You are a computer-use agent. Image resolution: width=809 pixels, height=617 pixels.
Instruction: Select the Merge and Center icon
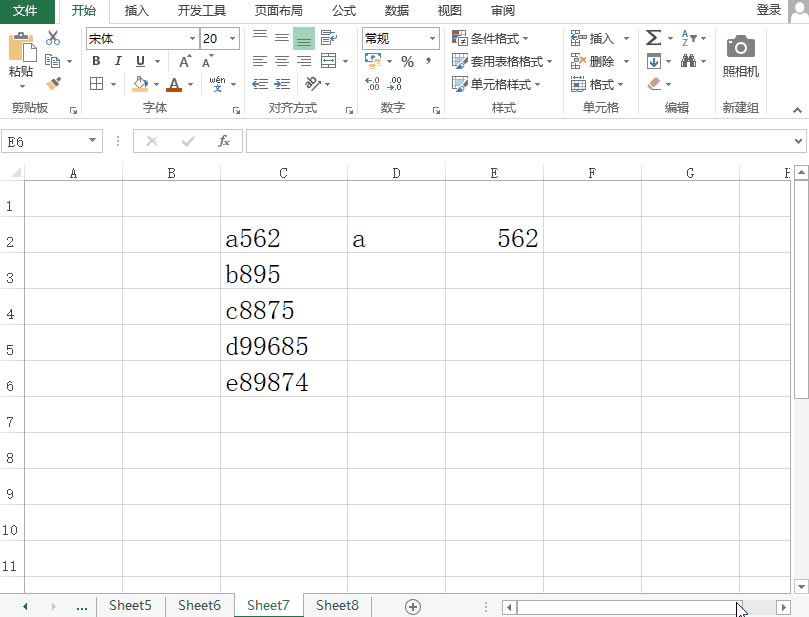point(330,61)
